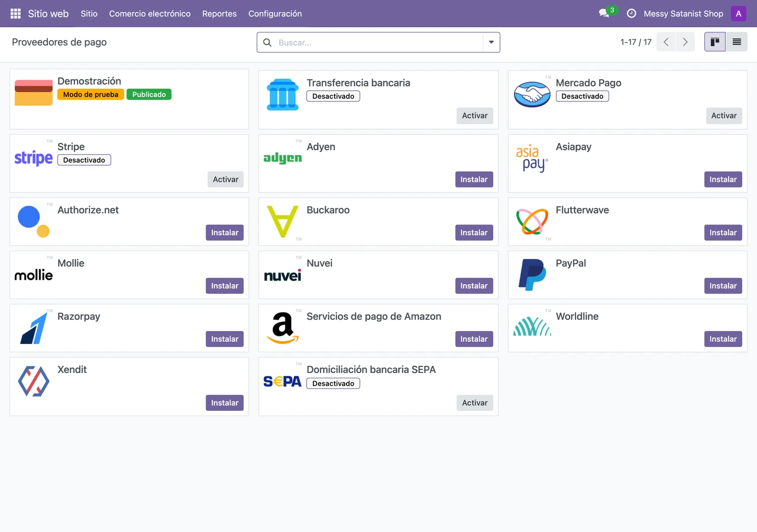The height and width of the screenshot is (532, 757).
Task: Click the Sitio web app title
Action: (48, 14)
